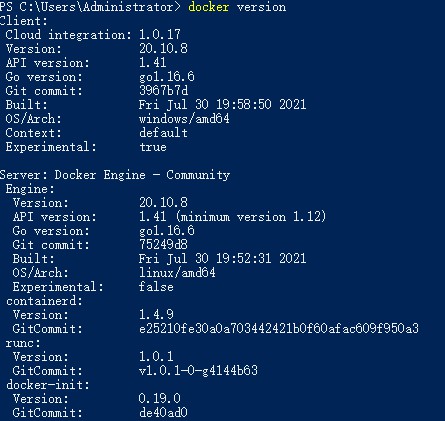Click the windows/amd64 OS/Arch value
The image size is (445, 421).
(x=184, y=119)
